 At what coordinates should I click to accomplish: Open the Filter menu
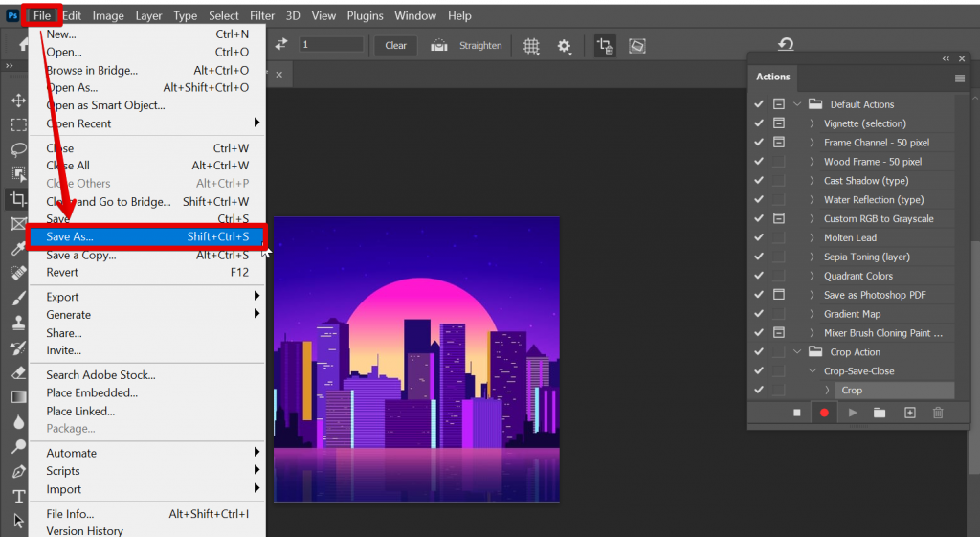262,16
